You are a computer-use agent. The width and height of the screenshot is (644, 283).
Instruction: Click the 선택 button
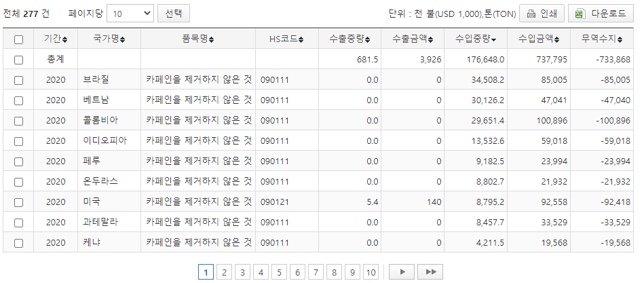point(174,14)
